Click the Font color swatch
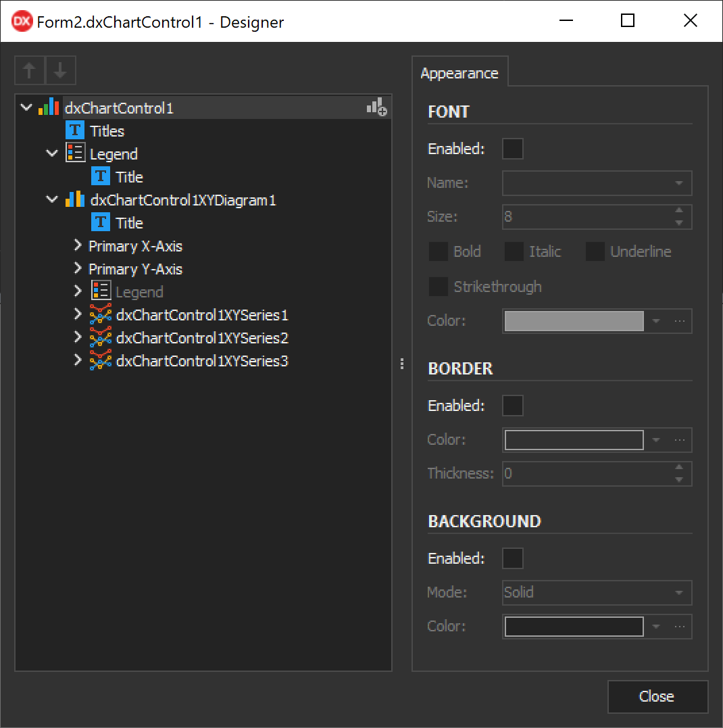723x728 pixels. pos(574,321)
